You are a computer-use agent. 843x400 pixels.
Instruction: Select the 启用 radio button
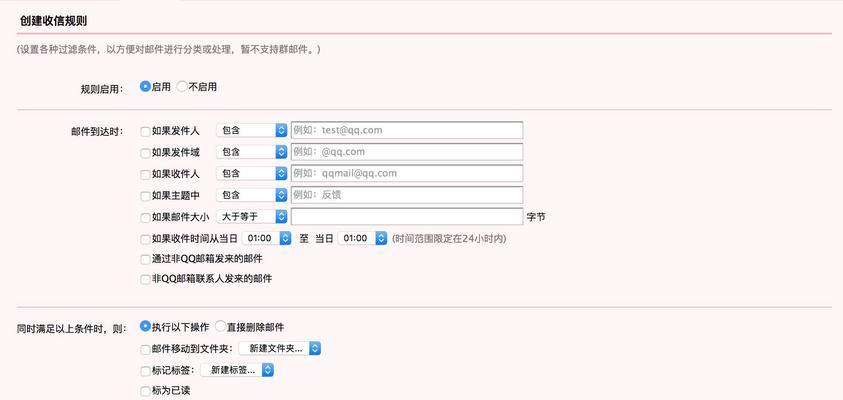(145, 87)
